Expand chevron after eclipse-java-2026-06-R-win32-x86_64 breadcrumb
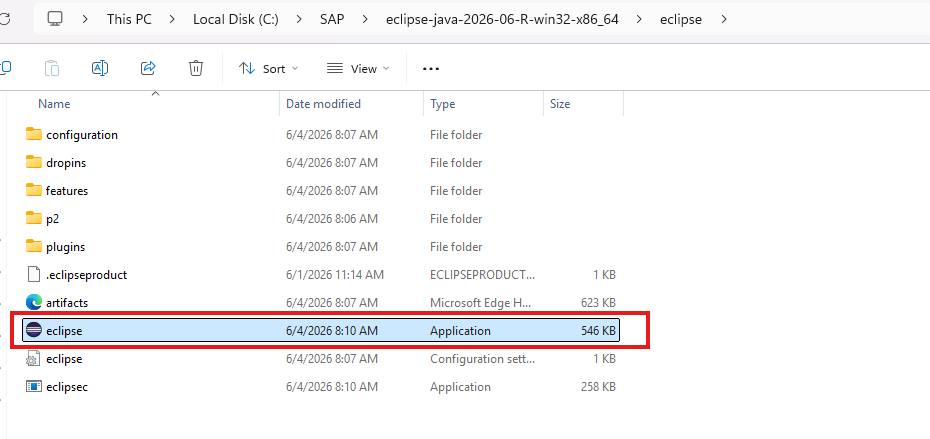The height and width of the screenshot is (439, 930). [639, 19]
